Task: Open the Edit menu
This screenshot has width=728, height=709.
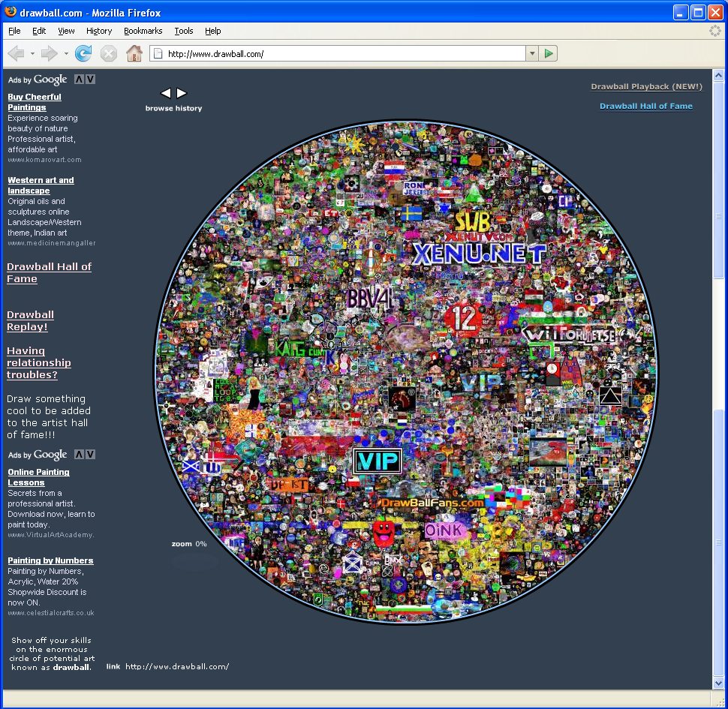Action: point(39,31)
